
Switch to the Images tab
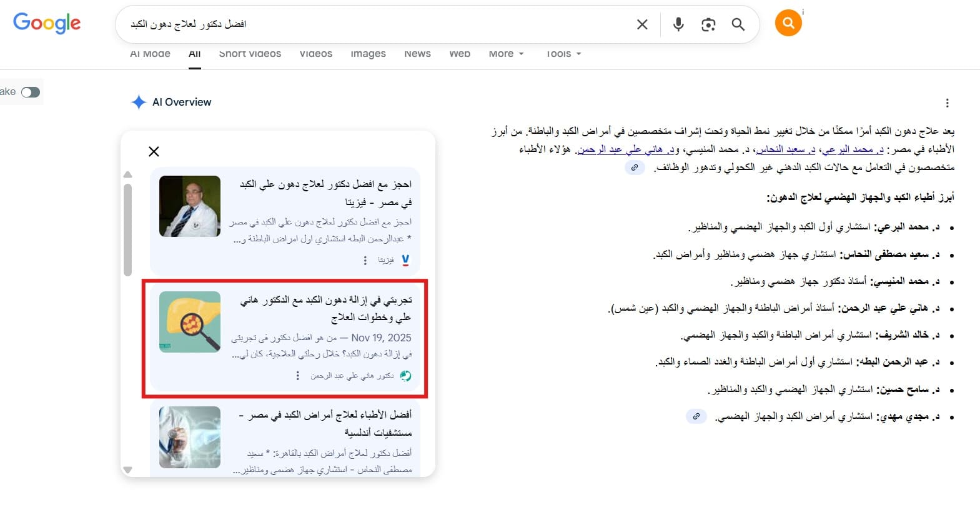(x=368, y=54)
